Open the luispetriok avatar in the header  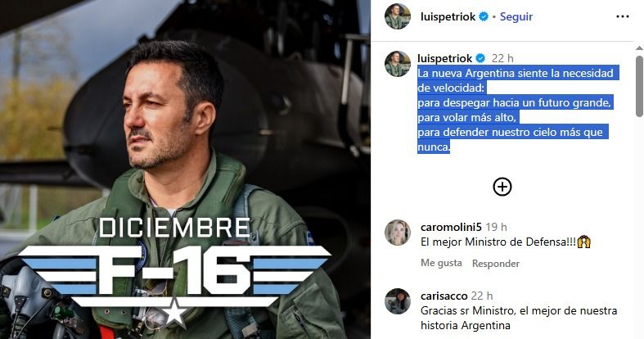(x=397, y=16)
